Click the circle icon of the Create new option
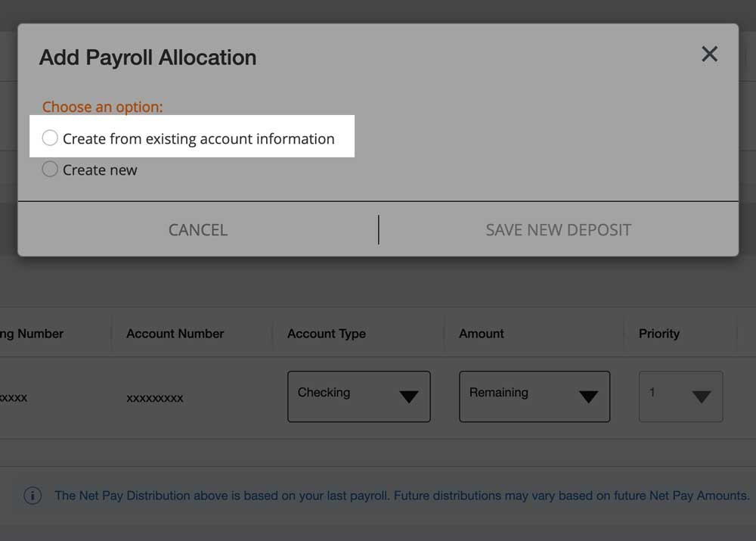Image resolution: width=756 pixels, height=541 pixels. (x=50, y=169)
